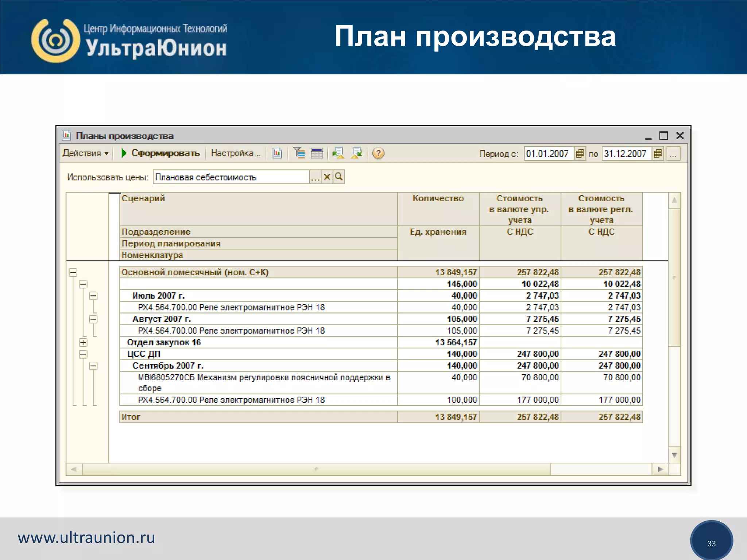
Task: Click the grouping tree filter icon
Action: 299,153
